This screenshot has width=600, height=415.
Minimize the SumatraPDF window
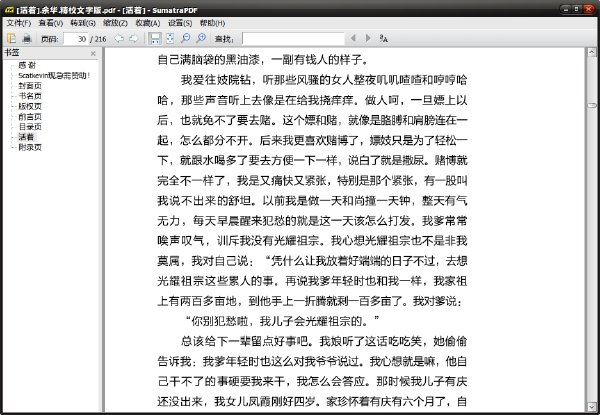(566, 9)
